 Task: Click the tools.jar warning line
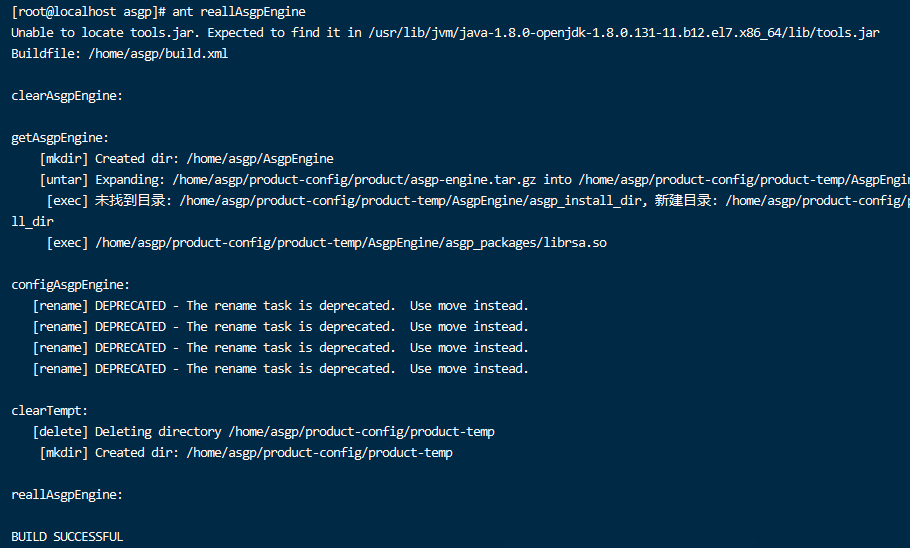point(445,33)
